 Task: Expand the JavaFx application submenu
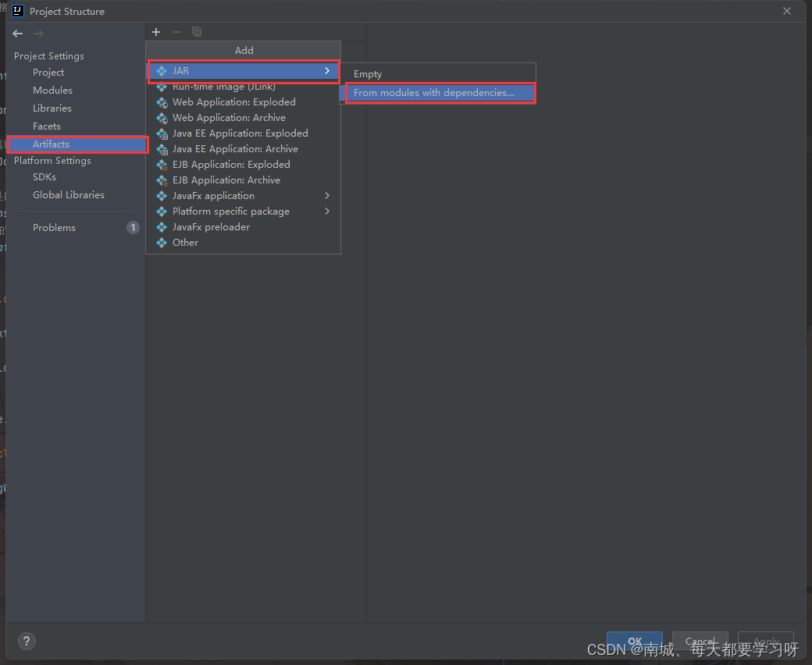pos(327,195)
